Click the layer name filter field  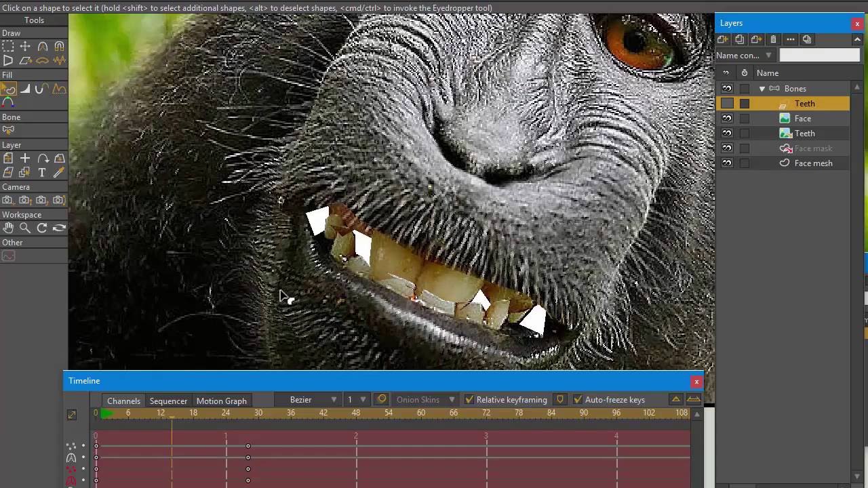(819, 56)
